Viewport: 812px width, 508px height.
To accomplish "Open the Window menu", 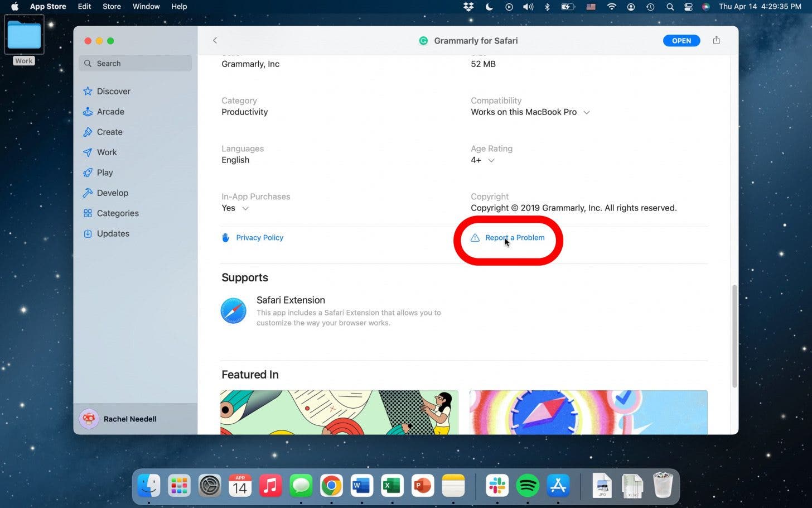I will click(146, 7).
